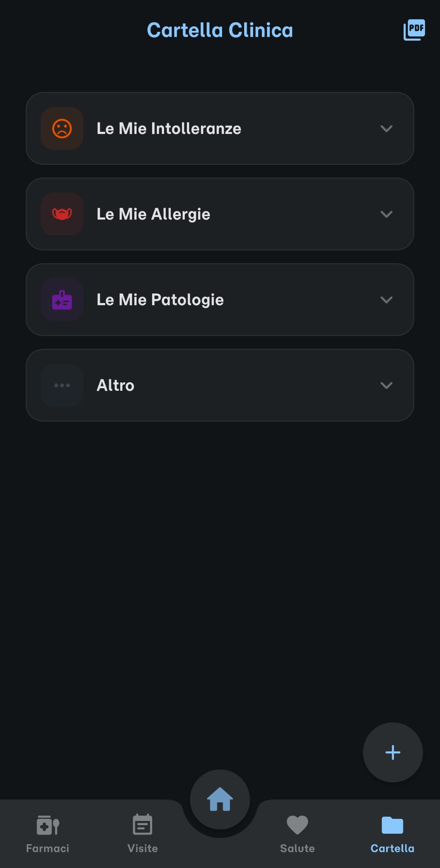Tap the Cartella folder icon
440x868 pixels.
(393, 825)
